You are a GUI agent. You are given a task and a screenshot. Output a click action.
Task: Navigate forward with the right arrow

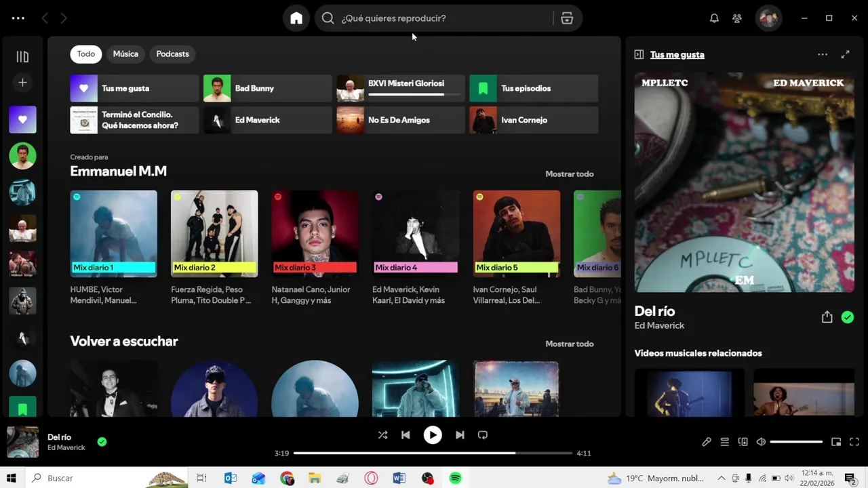coord(64,18)
